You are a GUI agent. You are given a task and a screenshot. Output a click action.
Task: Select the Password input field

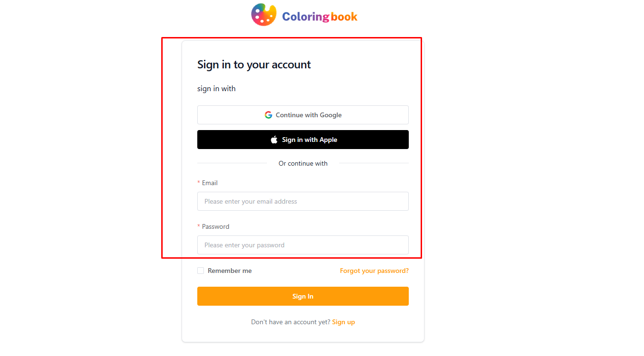tap(303, 245)
